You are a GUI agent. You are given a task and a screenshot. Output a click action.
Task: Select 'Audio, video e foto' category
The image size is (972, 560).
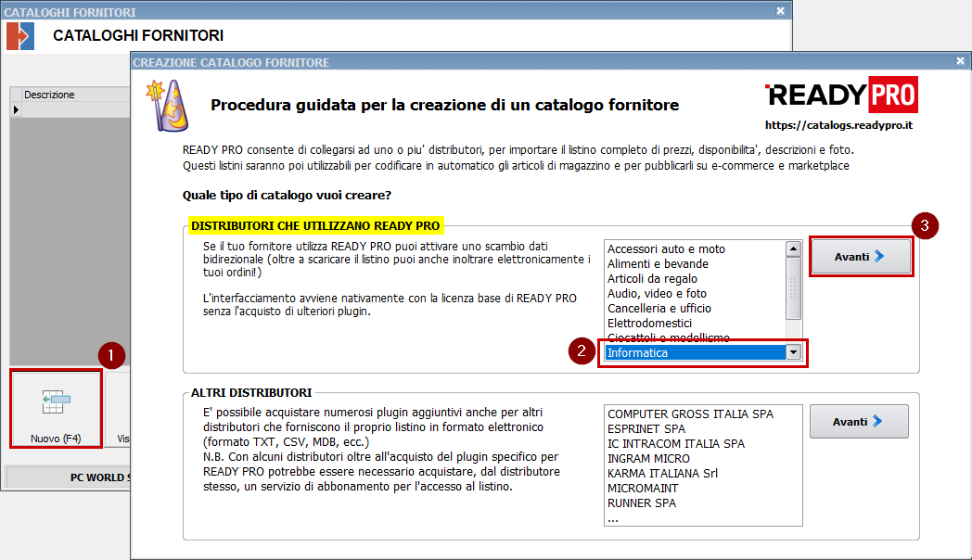pos(657,294)
